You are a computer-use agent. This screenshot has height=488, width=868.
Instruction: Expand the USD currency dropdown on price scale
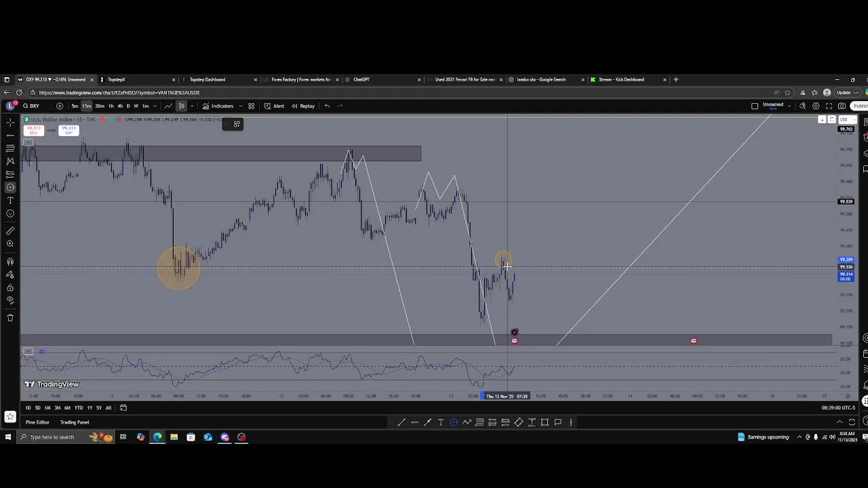point(848,119)
